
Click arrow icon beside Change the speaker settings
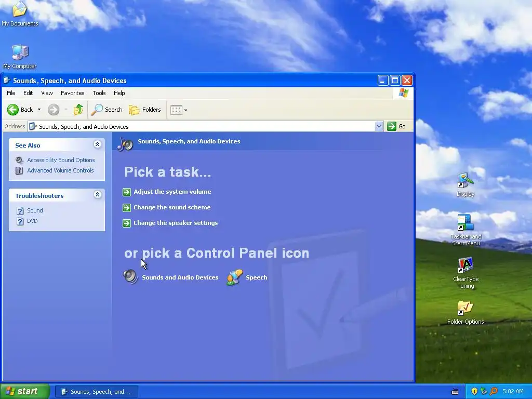pos(127,223)
